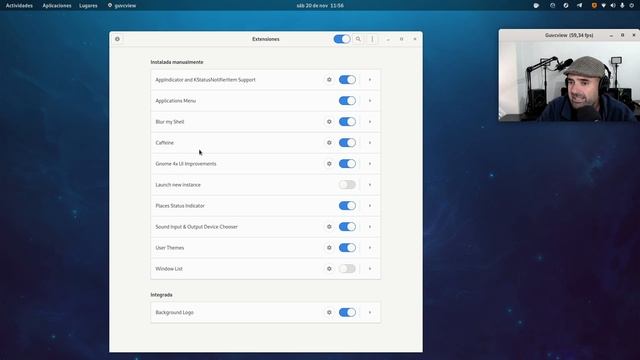Expand Blur my Shell row details

(370, 122)
